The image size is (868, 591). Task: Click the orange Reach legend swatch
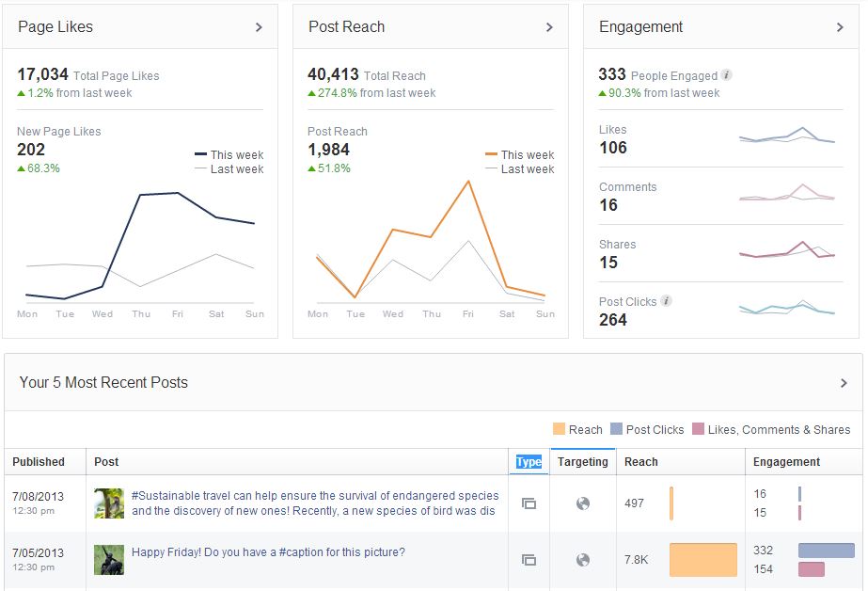point(559,429)
